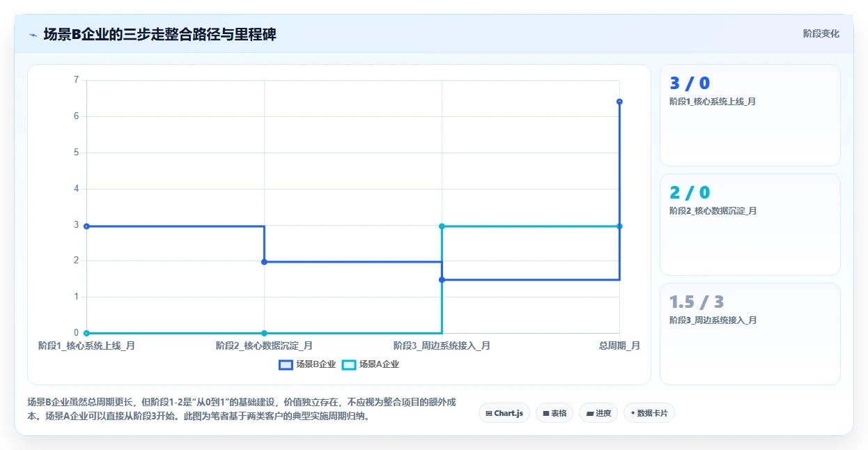
Task: Click the y-axis value 7
Action: [76, 80]
